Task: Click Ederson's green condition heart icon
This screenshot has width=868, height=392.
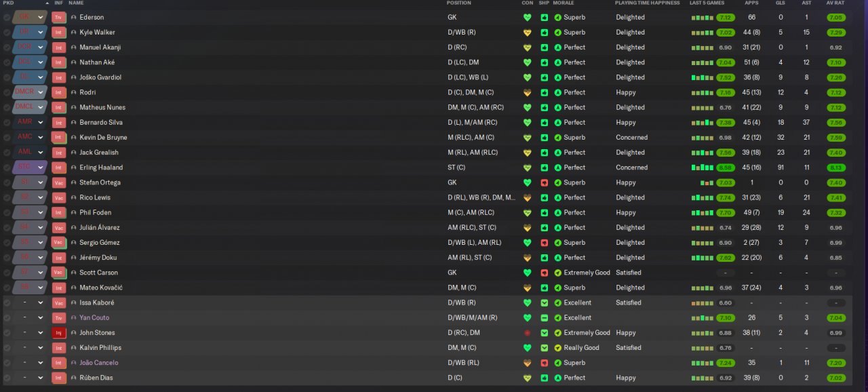Action: coord(527,17)
